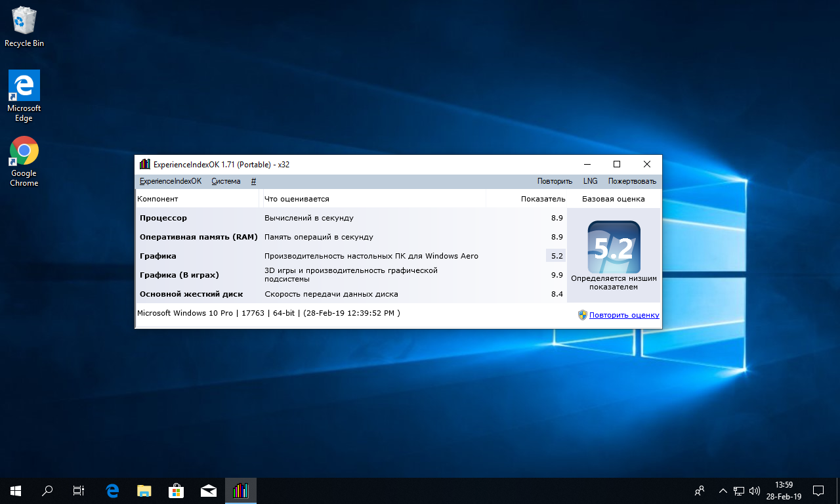This screenshot has width=840, height=504.
Task: Launch Edge from the taskbar
Action: point(112,490)
